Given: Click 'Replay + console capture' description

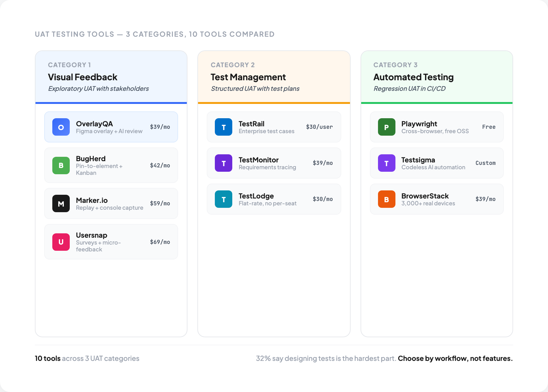Looking at the screenshot, I should pos(110,208).
